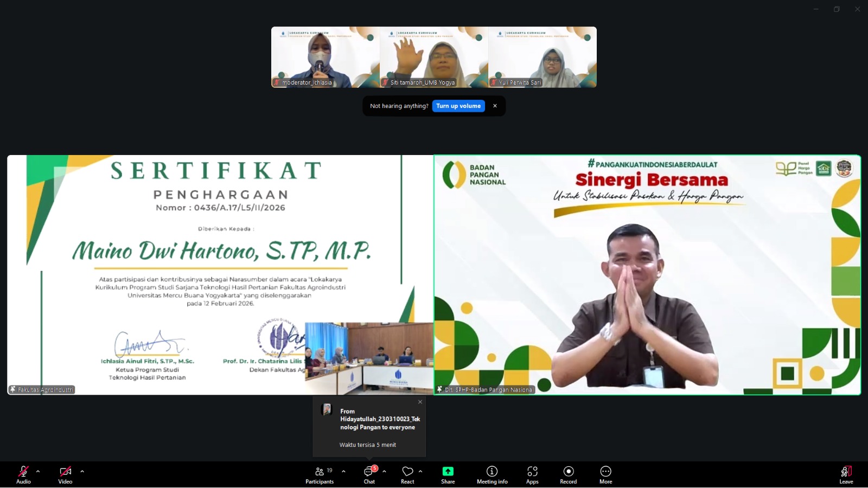Expand the Participants options arrow
The image size is (868, 488).
(x=343, y=471)
